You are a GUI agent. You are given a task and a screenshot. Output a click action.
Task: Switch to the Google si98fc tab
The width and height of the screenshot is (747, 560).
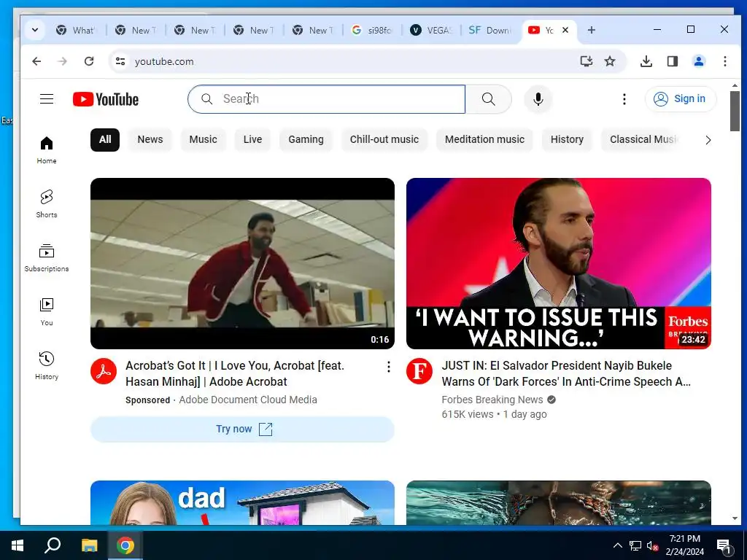tap(373, 30)
